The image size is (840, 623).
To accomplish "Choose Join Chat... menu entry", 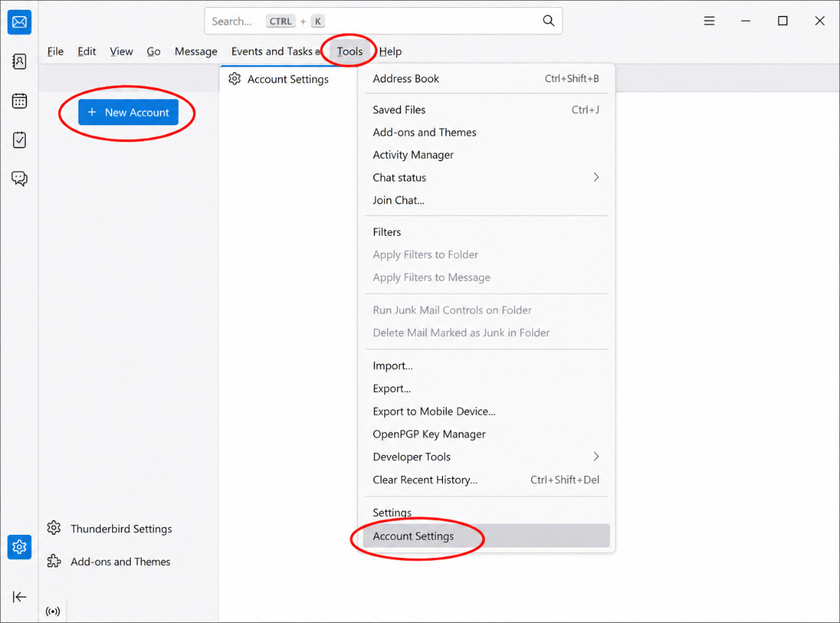I will coord(486,200).
